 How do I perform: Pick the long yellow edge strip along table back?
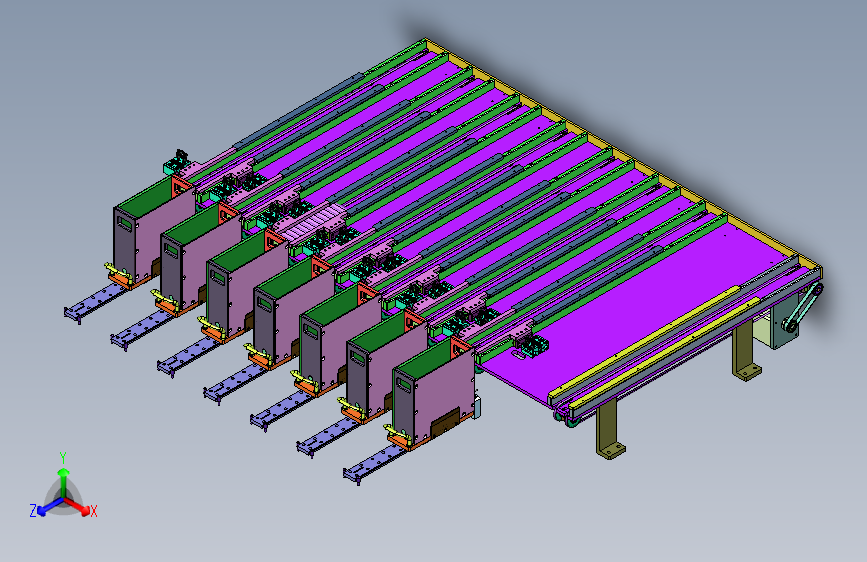coord(622,157)
